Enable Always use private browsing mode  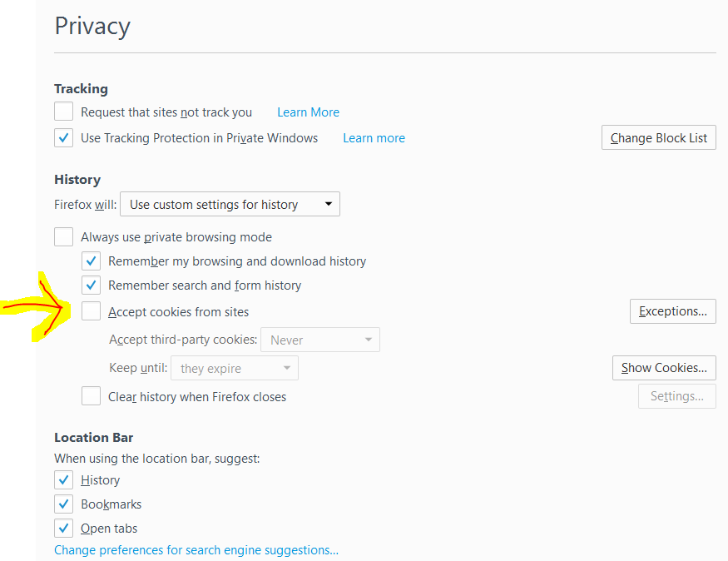63,237
